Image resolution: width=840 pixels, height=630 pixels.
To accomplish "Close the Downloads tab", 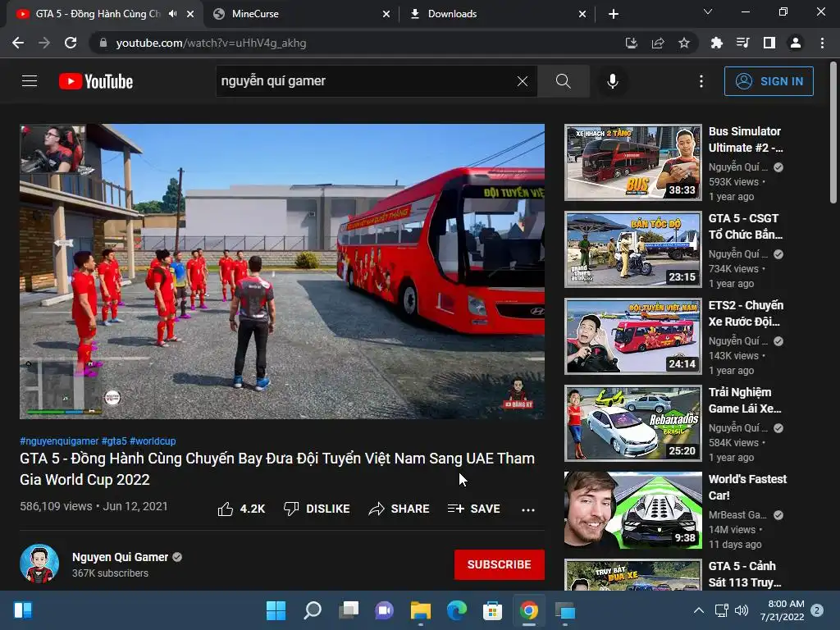I will [x=582, y=15].
